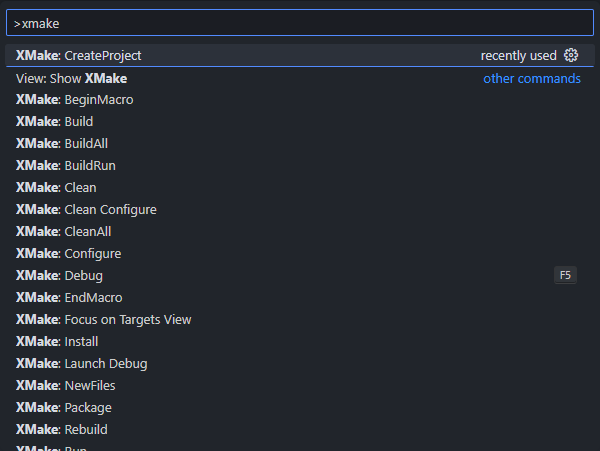600x451 pixels.
Task: Run the XMake: Package command
Action: pyautogui.click(x=64, y=408)
